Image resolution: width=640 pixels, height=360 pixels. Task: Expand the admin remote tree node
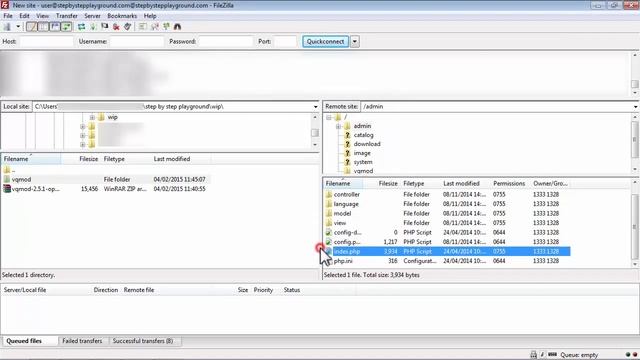pos(338,126)
